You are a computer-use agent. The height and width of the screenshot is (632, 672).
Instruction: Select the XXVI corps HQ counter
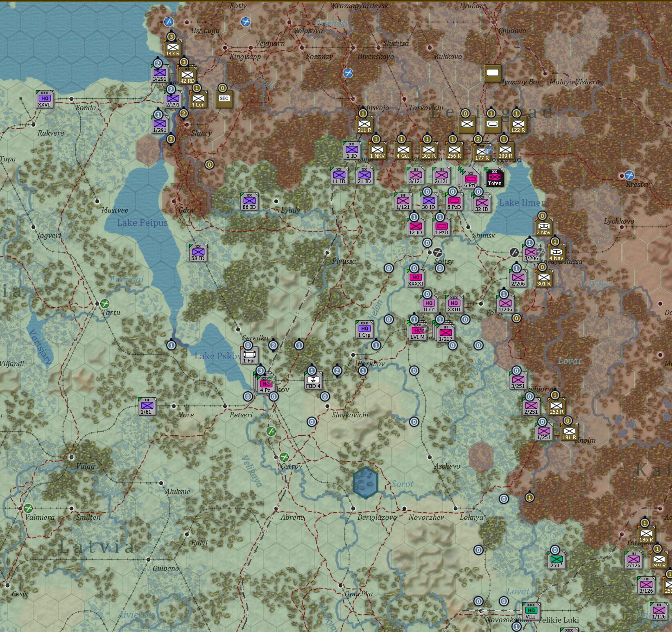pos(44,99)
